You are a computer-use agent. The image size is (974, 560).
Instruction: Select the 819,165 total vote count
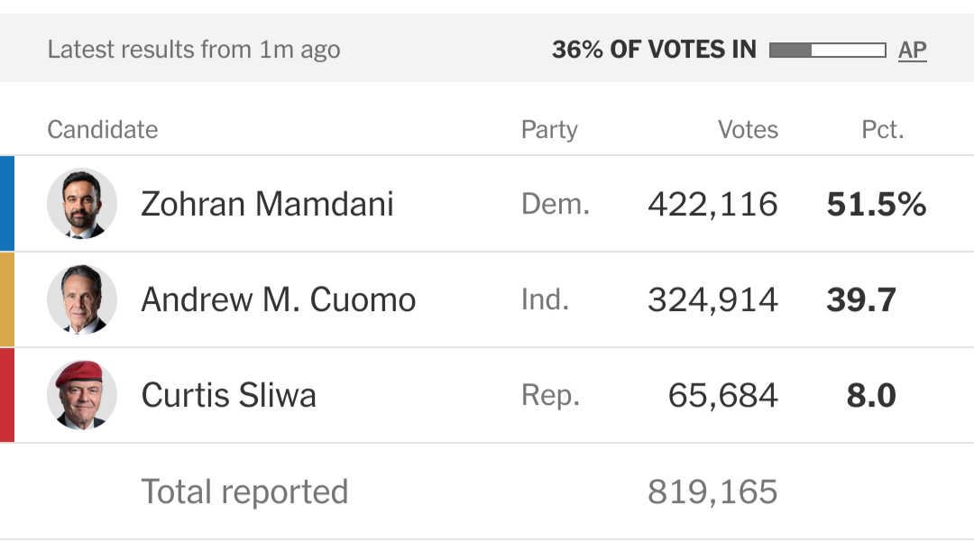712,491
